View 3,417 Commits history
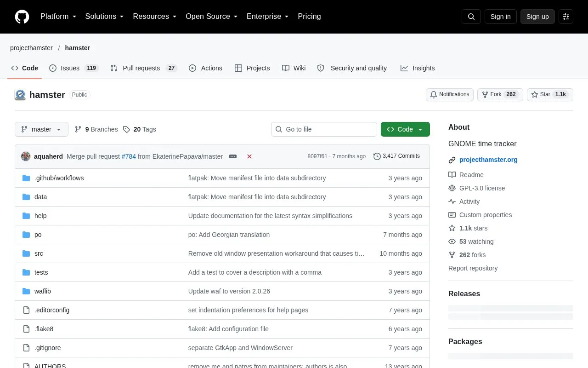The height and width of the screenshot is (368, 588). 397,156
